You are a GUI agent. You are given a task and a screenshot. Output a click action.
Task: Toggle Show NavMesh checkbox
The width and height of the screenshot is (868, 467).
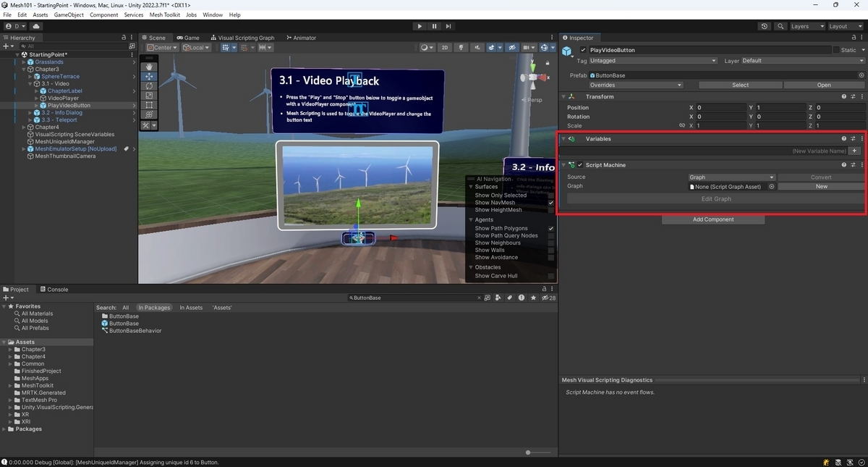(x=551, y=203)
